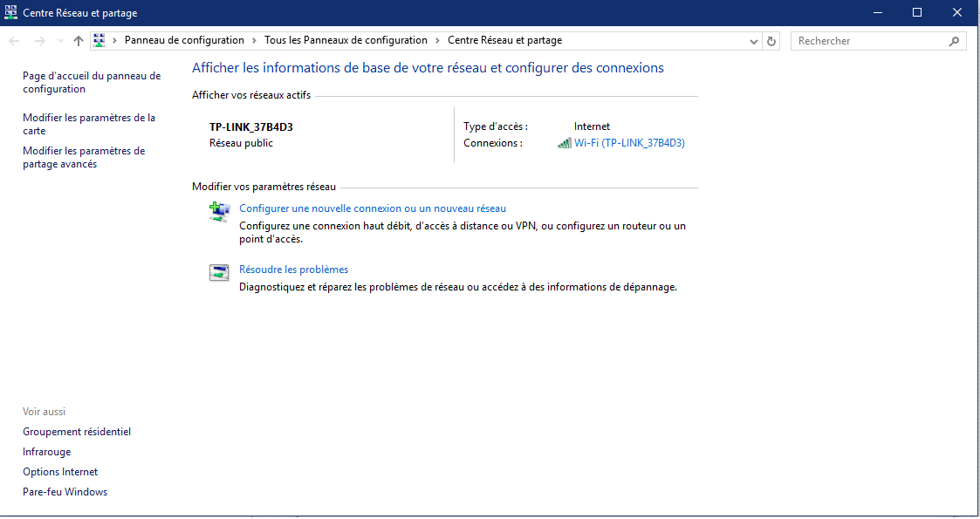This screenshot has width=980, height=519.
Task: Click the Wi-Fi (TP-LINK_37B4D3) connection link
Action: [x=629, y=142]
